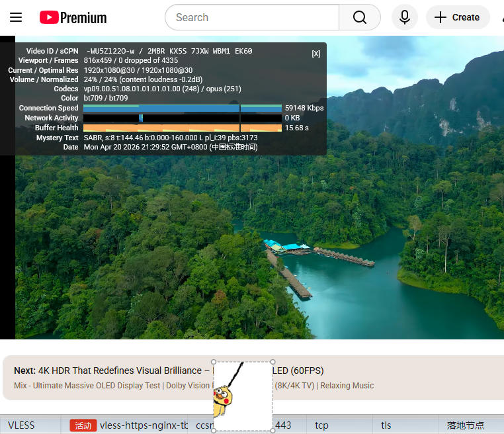The height and width of the screenshot is (434, 504).
Task: Select the cartoon sticker image
Action: coord(243,396)
